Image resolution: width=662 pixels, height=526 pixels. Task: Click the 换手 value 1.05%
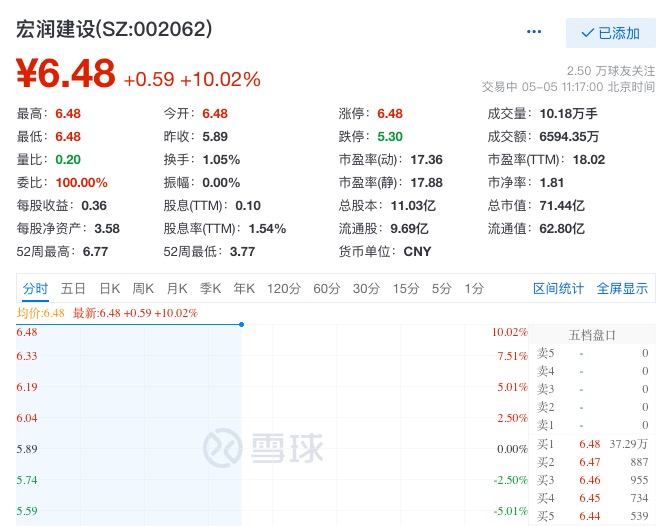point(221,160)
